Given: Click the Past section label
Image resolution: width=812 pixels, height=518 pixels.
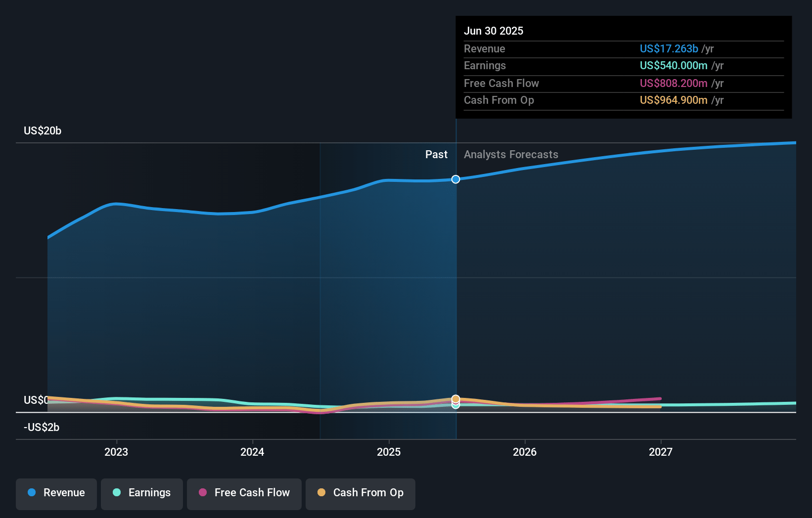Looking at the screenshot, I should 436,154.
